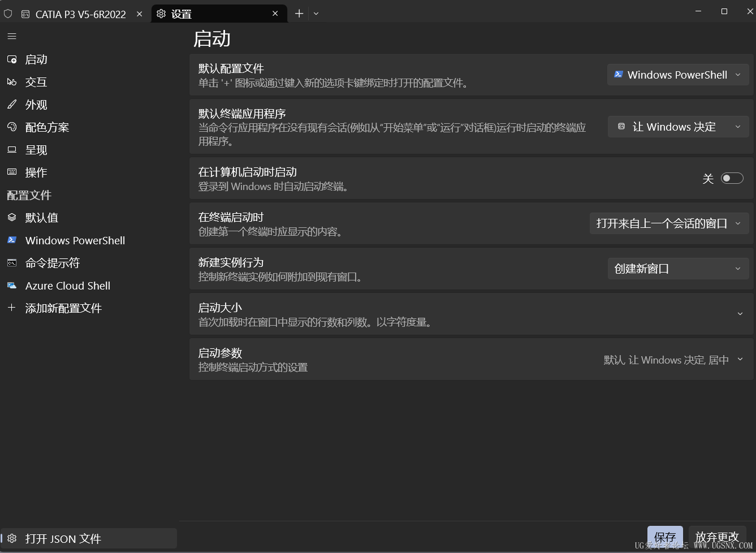
Task: Click the 呈现 rendering monitor icon
Action: [x=12, y=150]
